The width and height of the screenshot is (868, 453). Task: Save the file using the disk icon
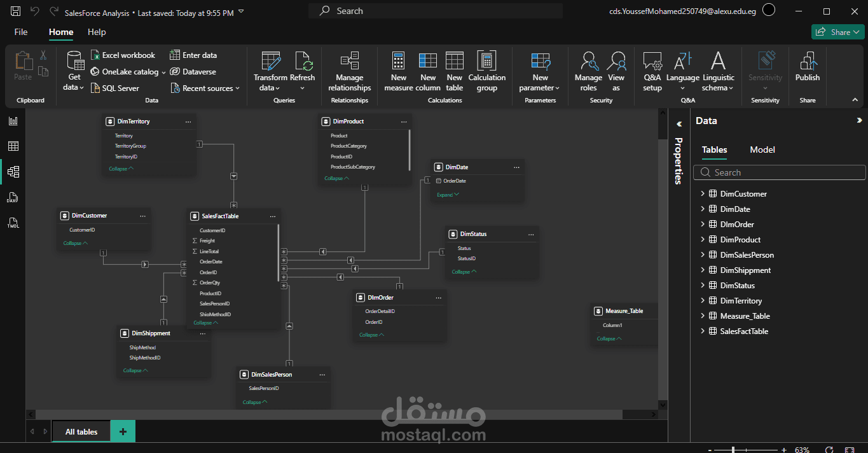15,11
